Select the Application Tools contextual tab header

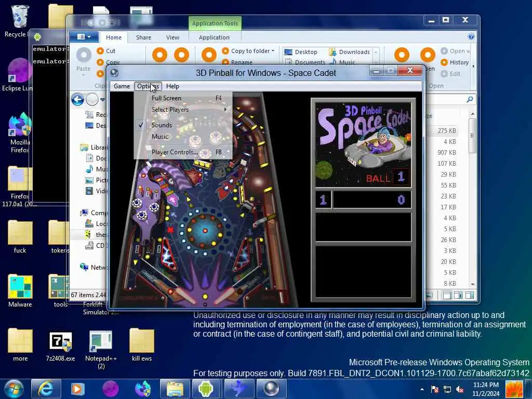click(x=215, y=23)
